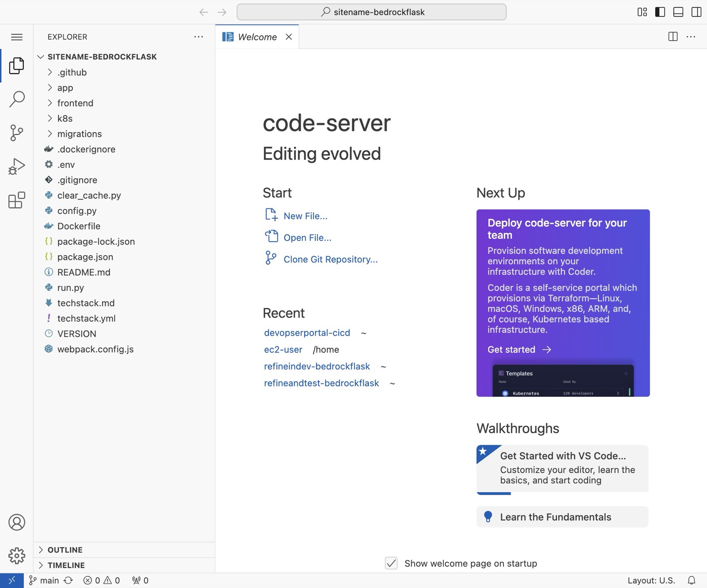Open config.py in the explorer
The image size is (707, 588).
[x=124, y=211]
